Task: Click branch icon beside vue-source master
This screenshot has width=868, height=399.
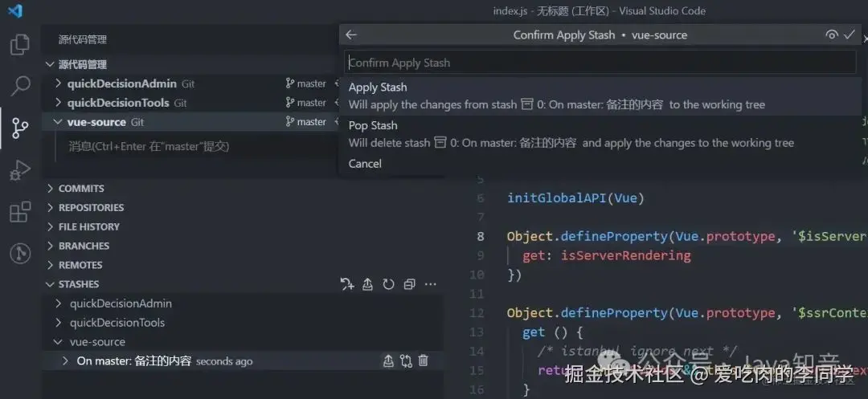Action: [290, 121]
